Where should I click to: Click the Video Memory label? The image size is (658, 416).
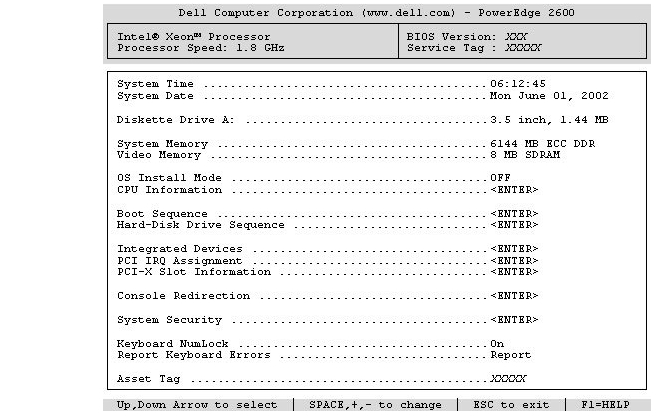point(159,155)
